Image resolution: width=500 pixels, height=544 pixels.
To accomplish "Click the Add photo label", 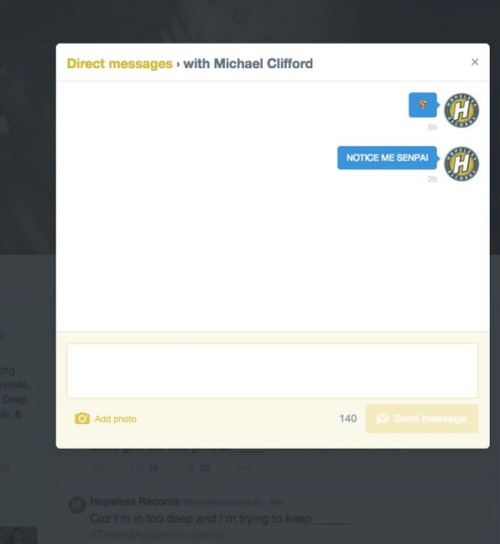I will (x=116, y=419).
